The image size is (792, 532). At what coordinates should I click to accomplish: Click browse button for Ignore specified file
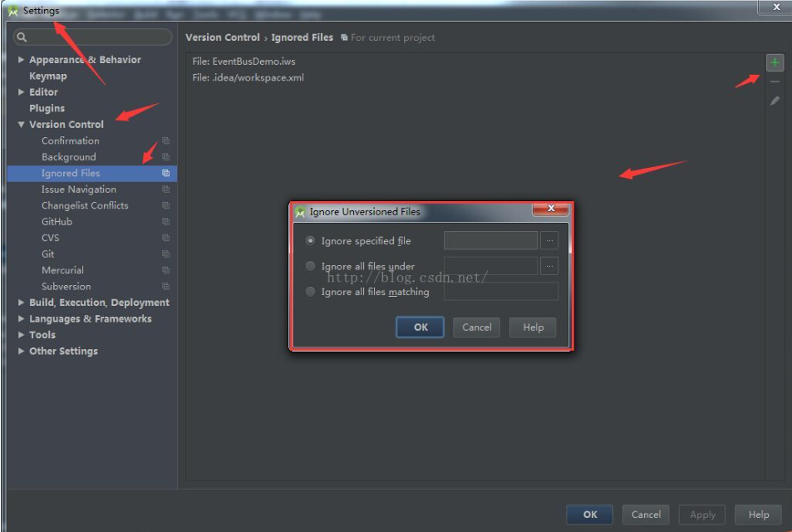point(549,240)
